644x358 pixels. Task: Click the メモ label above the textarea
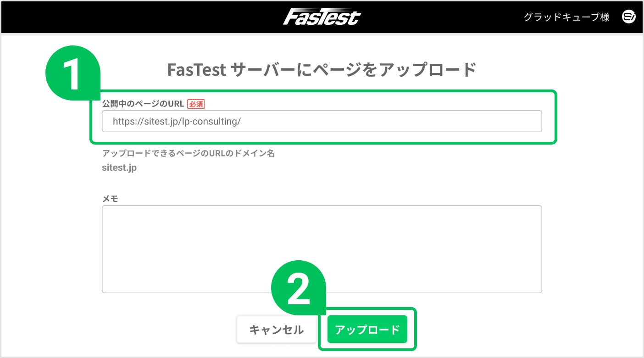(110, 199)
